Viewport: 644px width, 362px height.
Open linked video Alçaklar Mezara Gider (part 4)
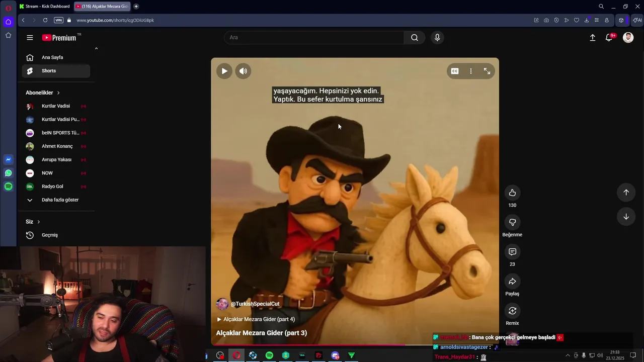[x=256, y=319]
